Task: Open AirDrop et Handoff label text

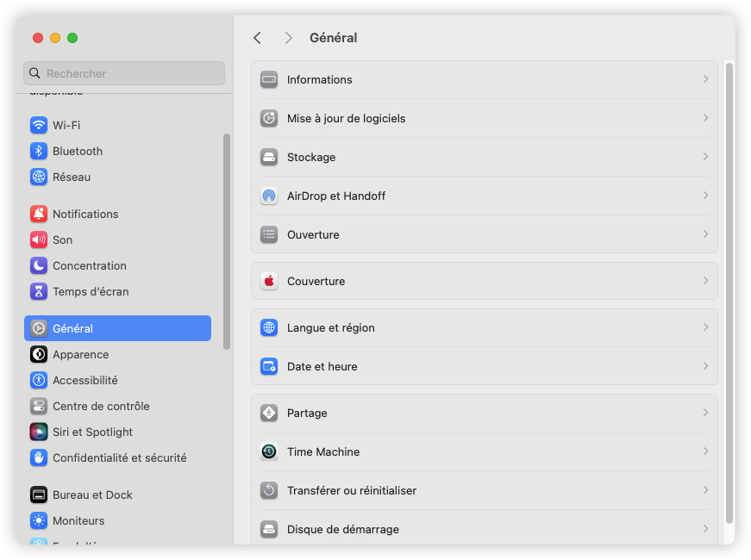Action: (336, 196)
